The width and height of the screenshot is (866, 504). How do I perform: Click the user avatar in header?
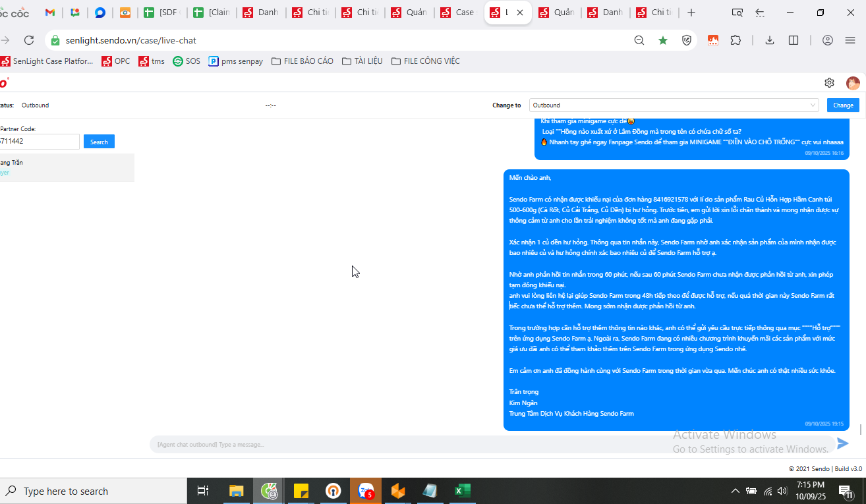(853, 83)
